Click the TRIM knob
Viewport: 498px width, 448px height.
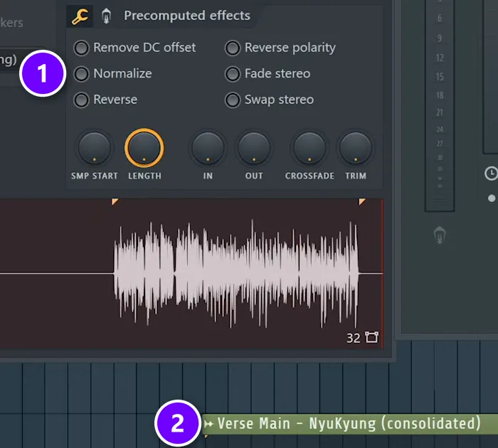click(356, 149)
